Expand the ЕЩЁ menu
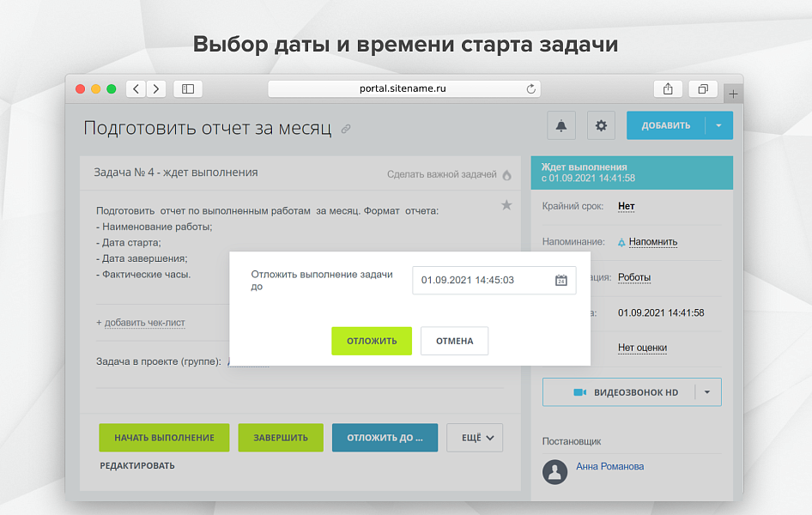 coord(474,437)
